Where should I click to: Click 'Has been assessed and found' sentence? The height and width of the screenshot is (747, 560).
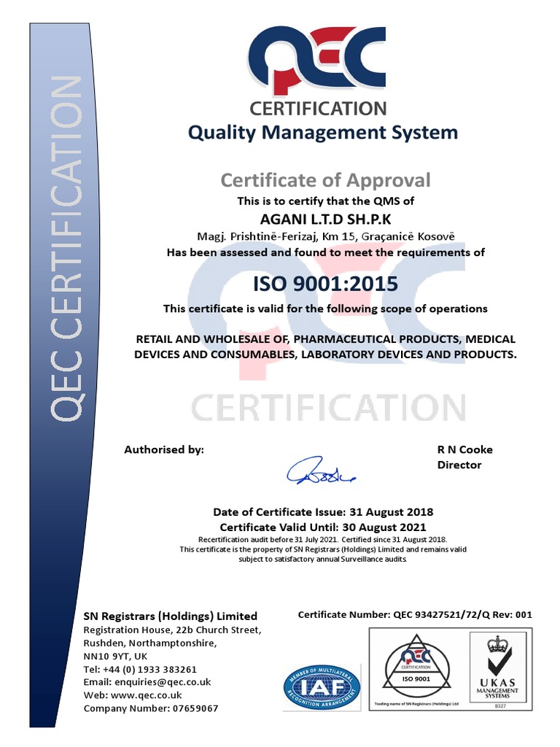point(326,252)
